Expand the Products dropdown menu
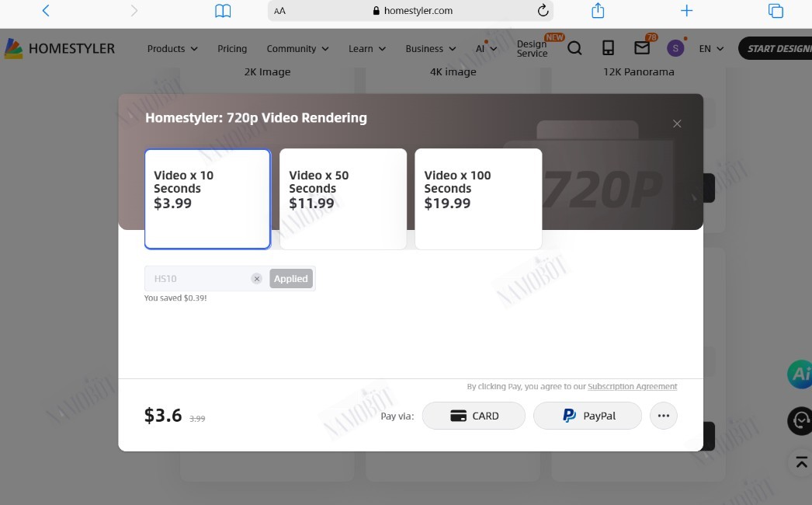The width and height of the screenshot is (812, 505). [x=172, y=49]
